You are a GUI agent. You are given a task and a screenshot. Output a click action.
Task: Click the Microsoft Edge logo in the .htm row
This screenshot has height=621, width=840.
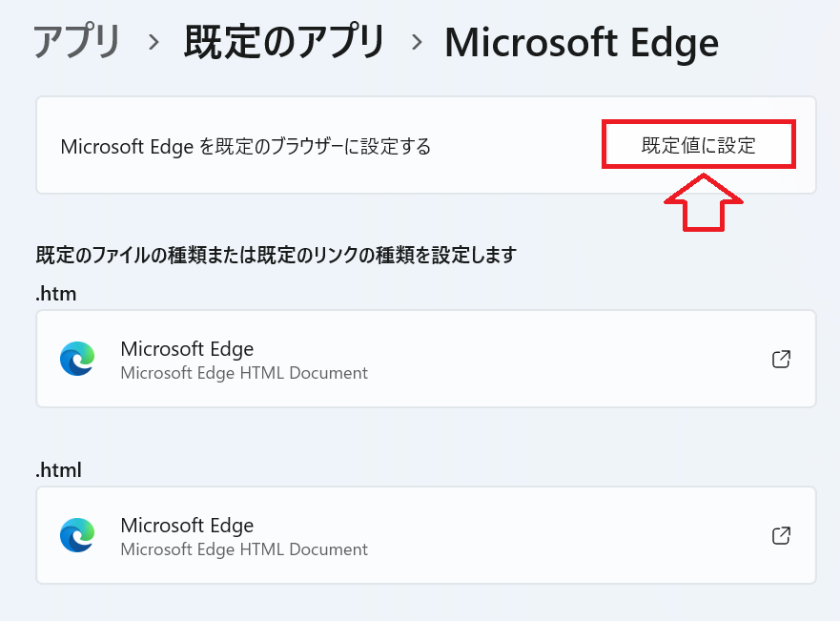tap(77, 359)
